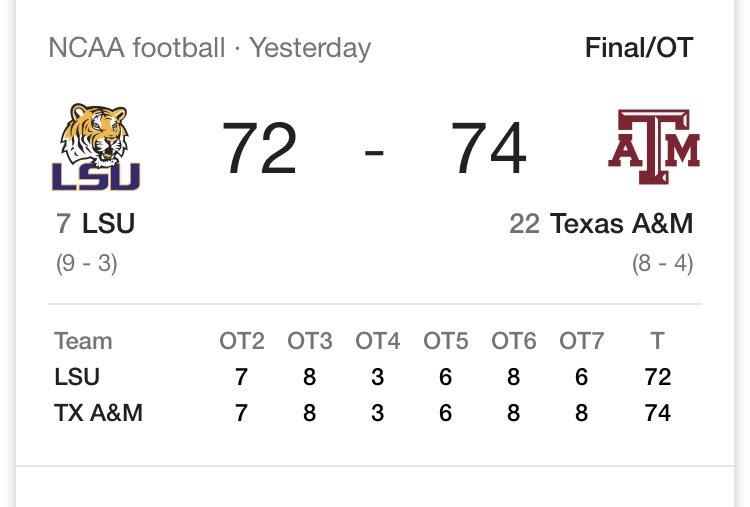Click the TX A&M row label
Image resolution: width=750 pixels, height=507 pixels.
point(99,413)
